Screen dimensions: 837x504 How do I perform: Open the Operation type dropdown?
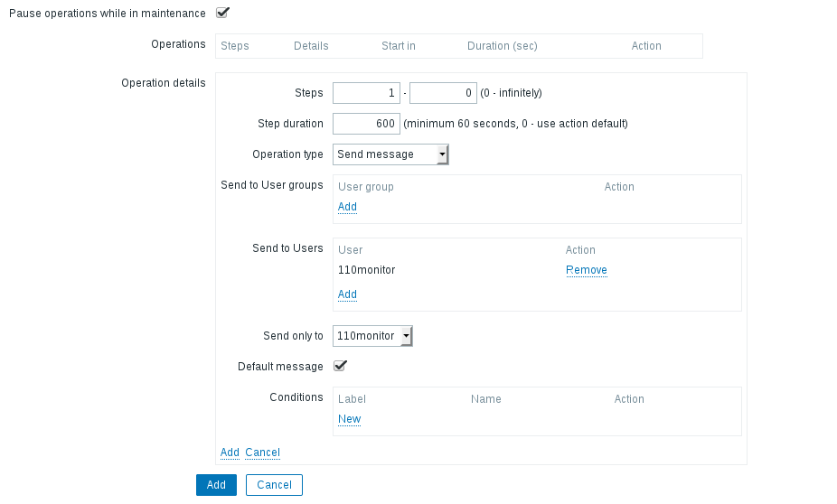pyautogui.click(x=390, y=154)
